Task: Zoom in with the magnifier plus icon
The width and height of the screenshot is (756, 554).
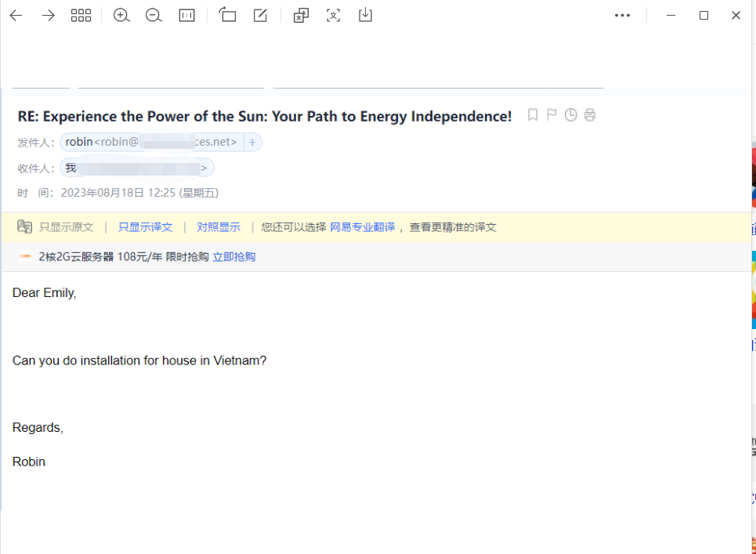Action: click(121, 16)
